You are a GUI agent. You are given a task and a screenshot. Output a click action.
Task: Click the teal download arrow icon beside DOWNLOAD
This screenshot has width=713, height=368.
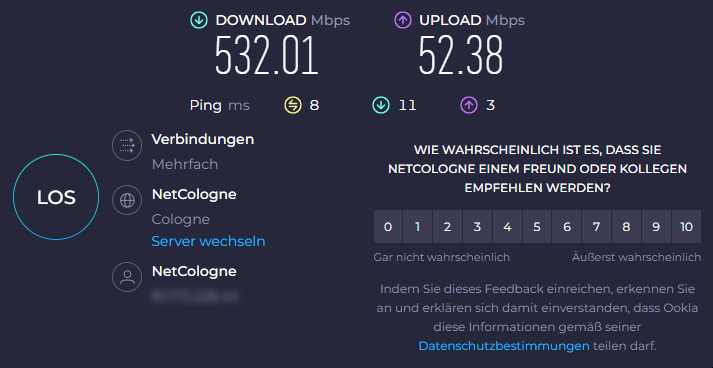tap(199, 20)
